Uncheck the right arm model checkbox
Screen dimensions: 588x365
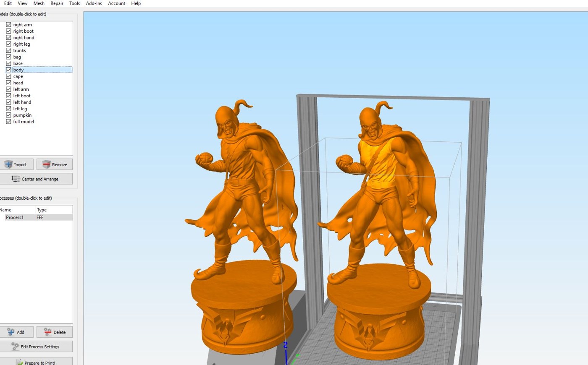pyautogui.click(x=8, y=25)
